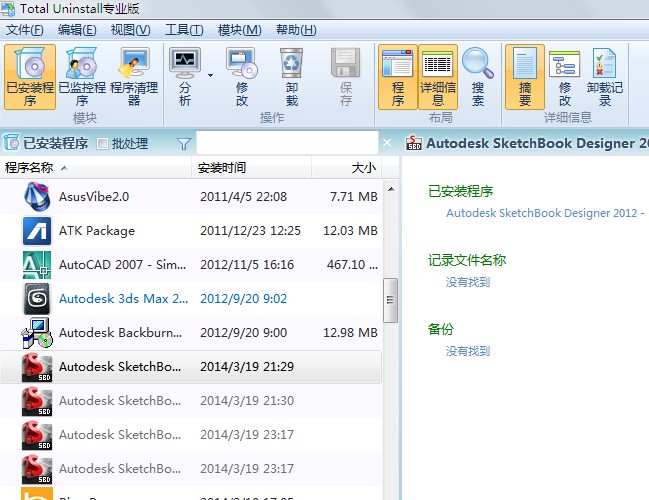Select the 已安装程序 module icon

(x=30, y=77)
